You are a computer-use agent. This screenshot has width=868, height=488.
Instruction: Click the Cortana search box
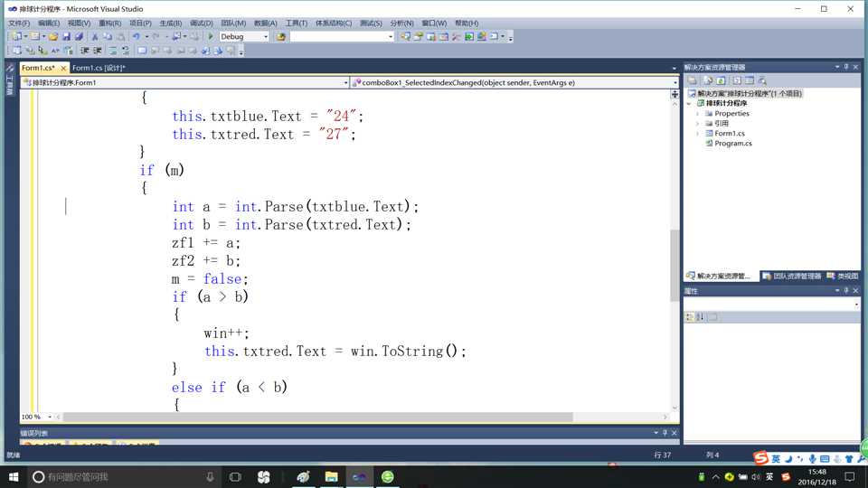(124, 476)
